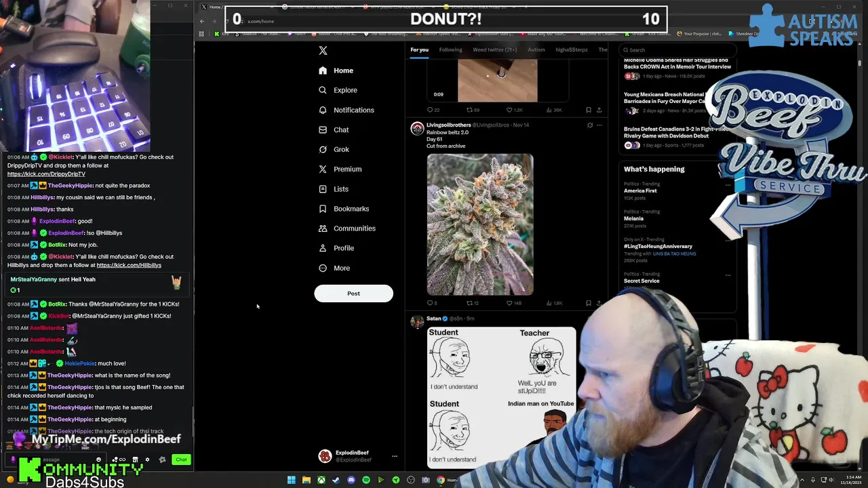868x488 pixels.
Task: Open Notifications in the sidebar
Action: click(347, 110)
